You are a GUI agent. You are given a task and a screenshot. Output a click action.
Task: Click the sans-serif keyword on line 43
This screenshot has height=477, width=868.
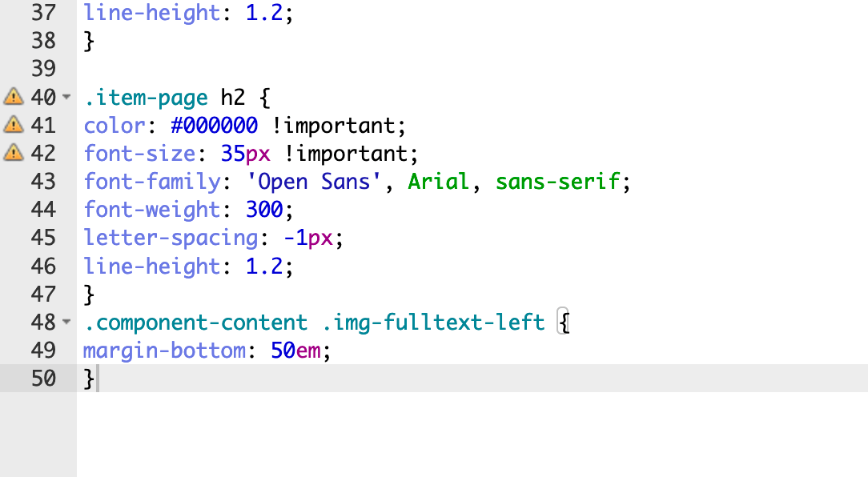click(558, 182)
